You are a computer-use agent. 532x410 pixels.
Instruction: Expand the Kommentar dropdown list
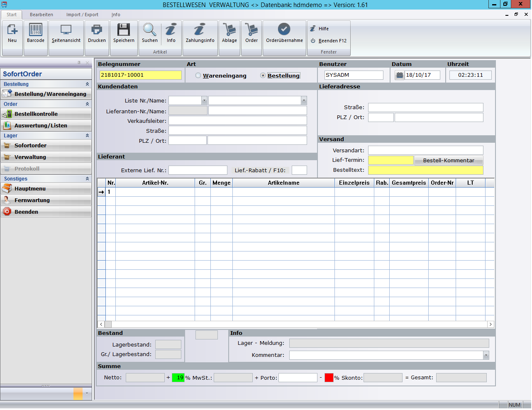pos(486,355)
